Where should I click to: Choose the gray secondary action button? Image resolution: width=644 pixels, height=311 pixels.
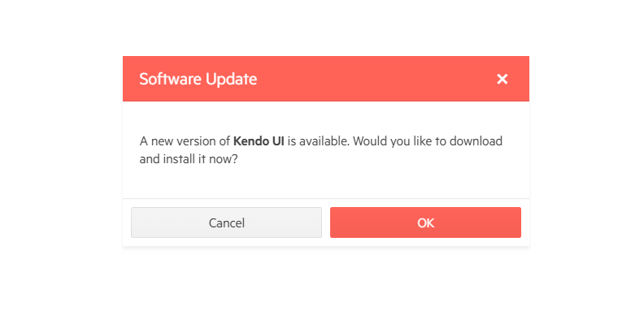point(226,222)
